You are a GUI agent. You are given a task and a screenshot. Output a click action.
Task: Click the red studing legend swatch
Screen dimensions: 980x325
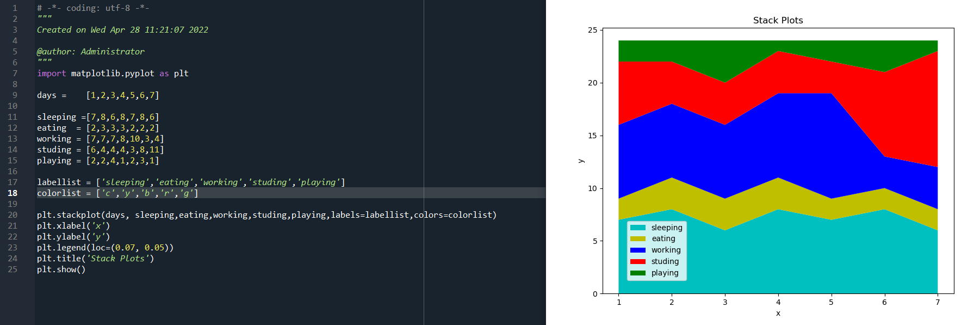(x=637, y=262)
